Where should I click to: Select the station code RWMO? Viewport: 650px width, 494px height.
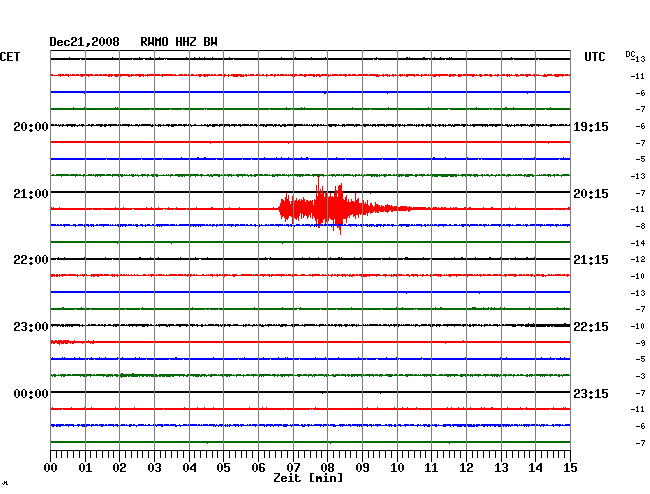(154, 42)
